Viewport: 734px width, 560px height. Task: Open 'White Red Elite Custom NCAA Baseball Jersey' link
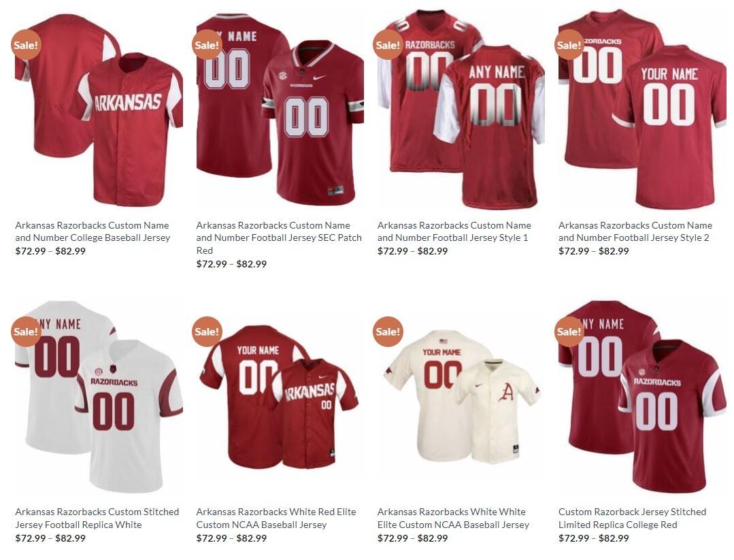276,518
